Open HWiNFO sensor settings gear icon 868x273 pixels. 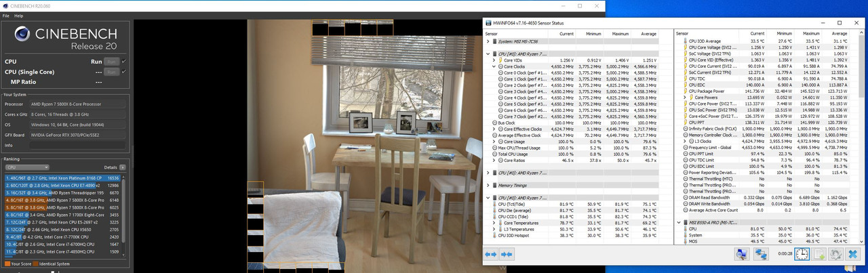(836, 255)
